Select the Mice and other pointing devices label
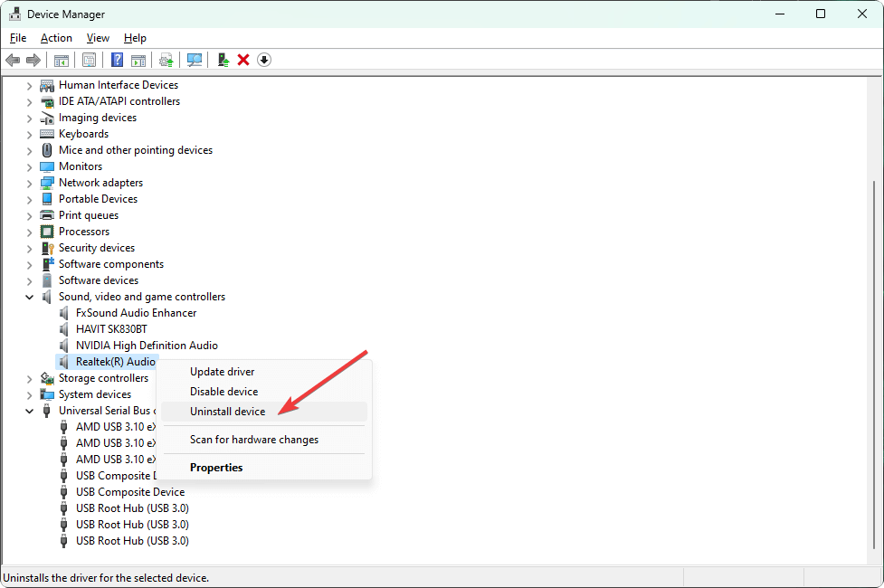Image resolution: width=884 pixels, height=588 pixels. point(136,150)
